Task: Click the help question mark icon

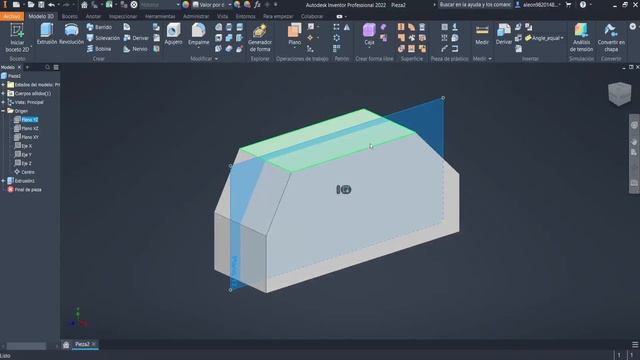Action: click(x=583, y=5)
